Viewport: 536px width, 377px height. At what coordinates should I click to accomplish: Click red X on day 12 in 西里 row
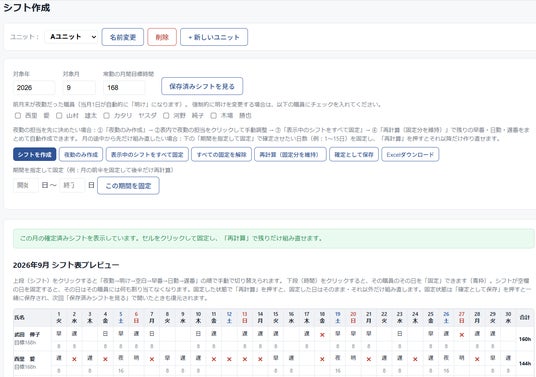(x=229, y=359)
